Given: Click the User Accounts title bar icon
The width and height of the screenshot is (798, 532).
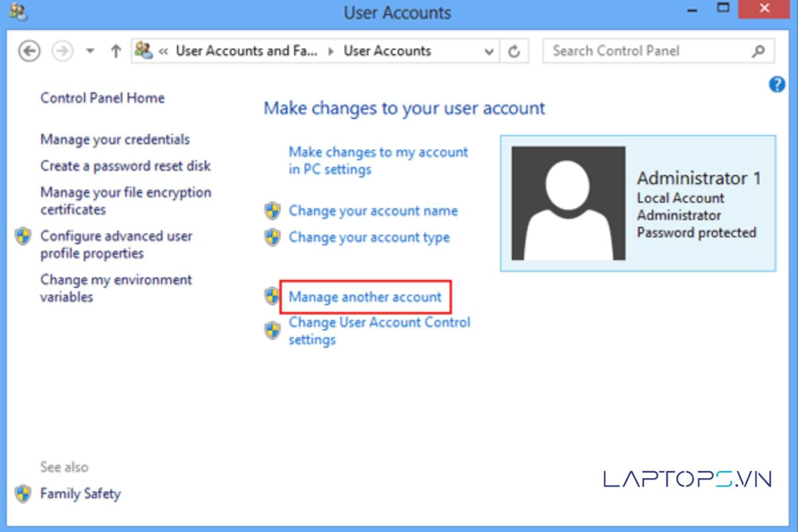Looking at the screenshot, I should coord(19,11).
